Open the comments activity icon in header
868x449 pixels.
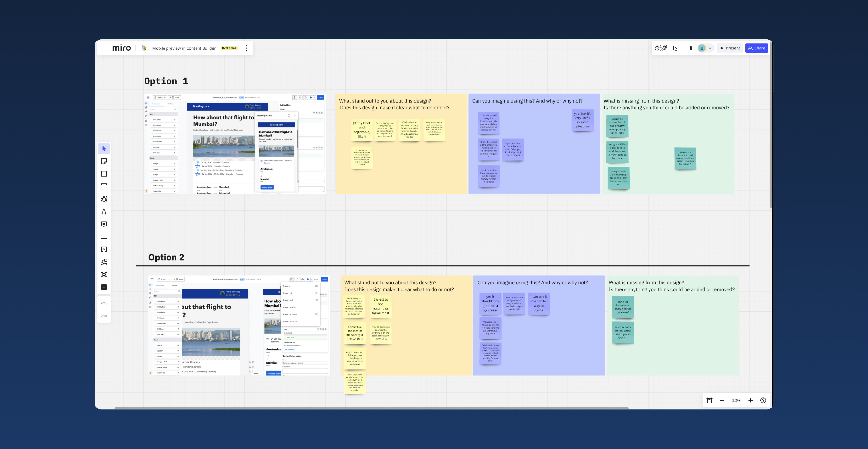coord(676,48)
